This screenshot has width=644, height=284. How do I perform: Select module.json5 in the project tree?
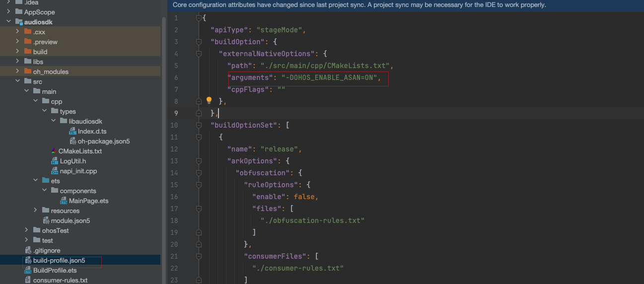[x=71, y=220]
